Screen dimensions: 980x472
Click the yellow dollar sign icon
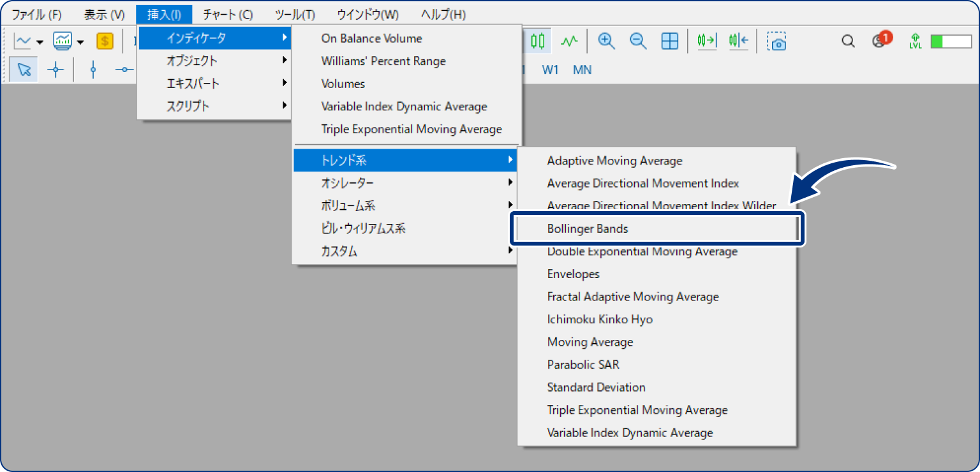105,41
